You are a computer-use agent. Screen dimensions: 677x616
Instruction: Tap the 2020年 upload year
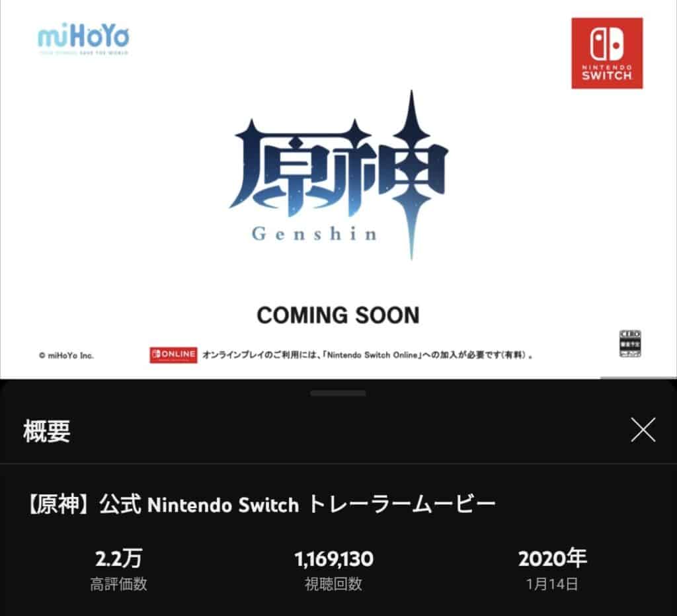[x=552, y=558]
